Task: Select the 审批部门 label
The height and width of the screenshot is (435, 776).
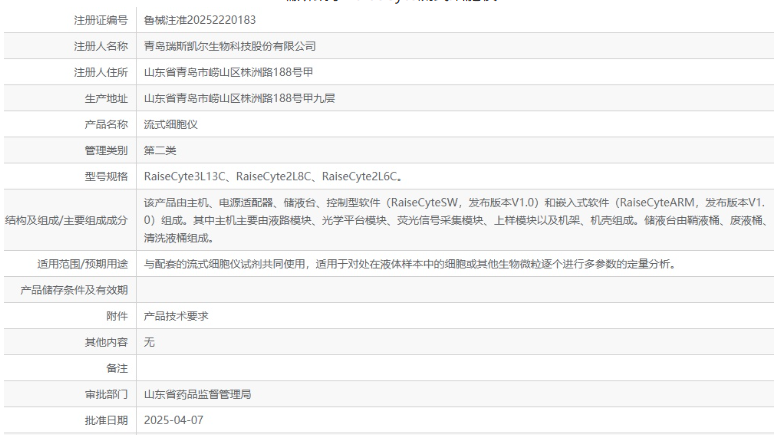Action: 106,394
